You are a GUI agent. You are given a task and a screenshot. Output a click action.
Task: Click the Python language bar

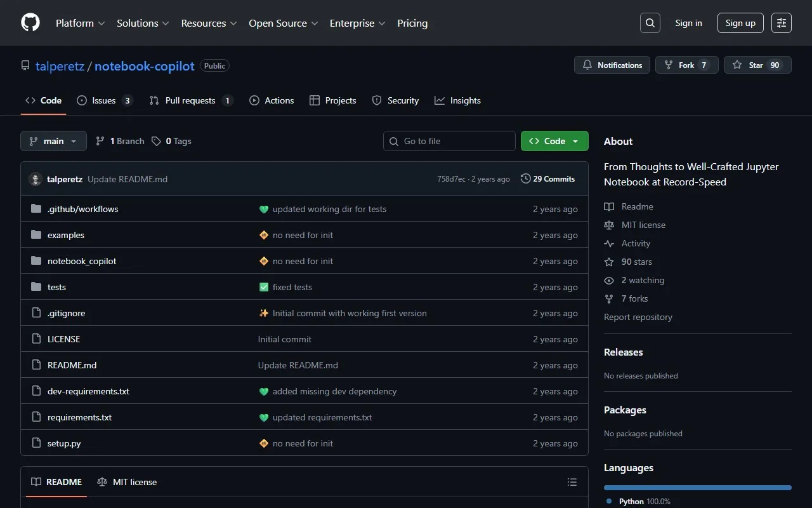(x=697, y=488)
